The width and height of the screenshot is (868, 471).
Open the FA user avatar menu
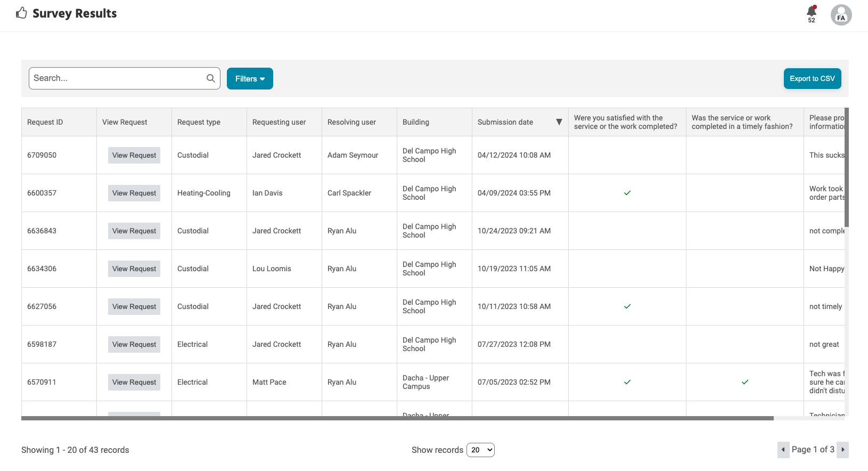click(841, 15)
